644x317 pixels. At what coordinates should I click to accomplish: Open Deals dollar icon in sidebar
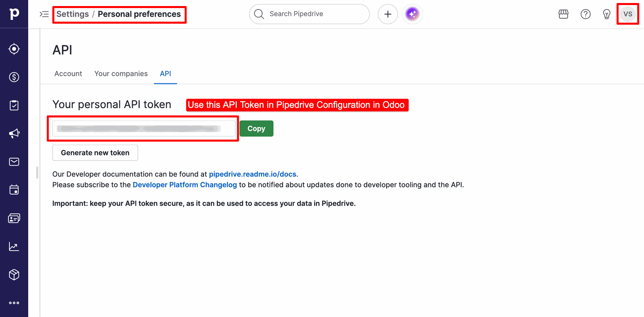14,77
